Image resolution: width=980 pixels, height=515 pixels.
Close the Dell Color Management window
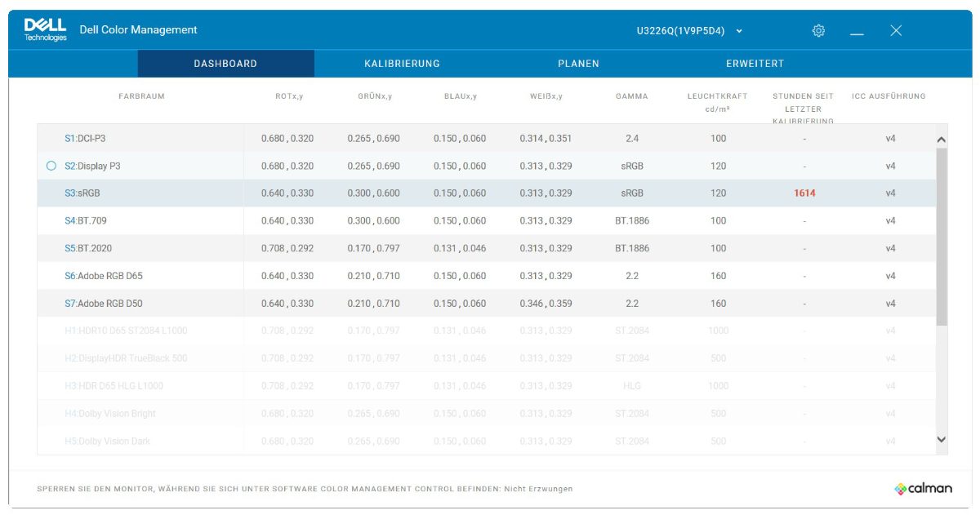click(x=896, y=31)
